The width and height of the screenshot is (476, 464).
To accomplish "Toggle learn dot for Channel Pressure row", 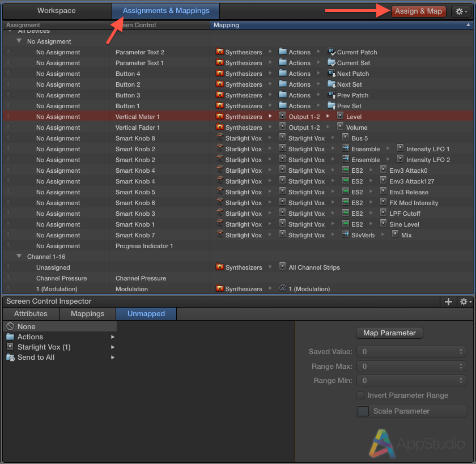I will [8, 278].
